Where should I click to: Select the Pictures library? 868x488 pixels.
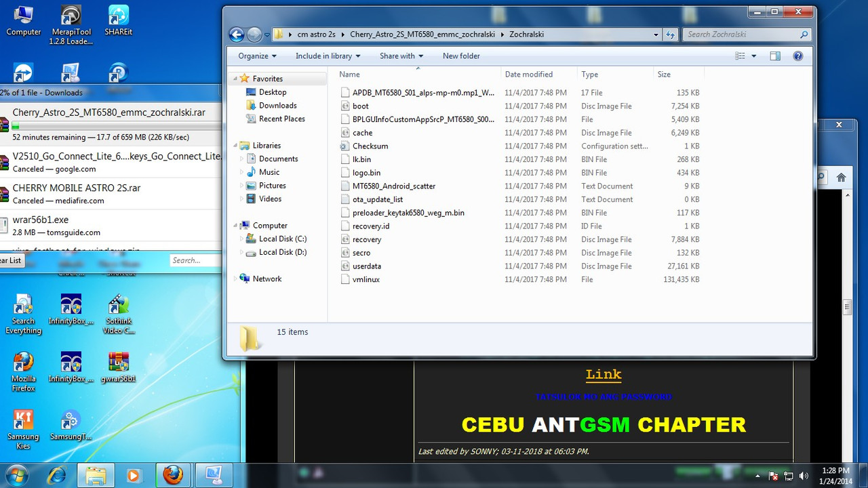point(272,186)
